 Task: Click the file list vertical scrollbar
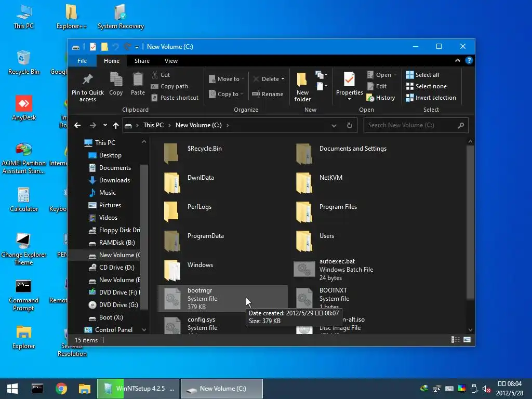(x=470, y=222)
